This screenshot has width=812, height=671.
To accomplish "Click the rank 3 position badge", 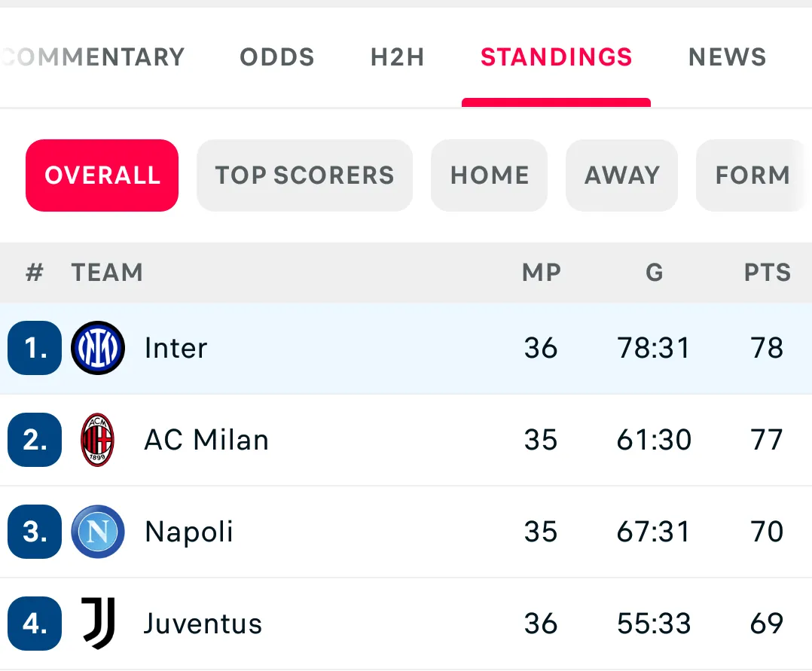I will tap(35, 532).
